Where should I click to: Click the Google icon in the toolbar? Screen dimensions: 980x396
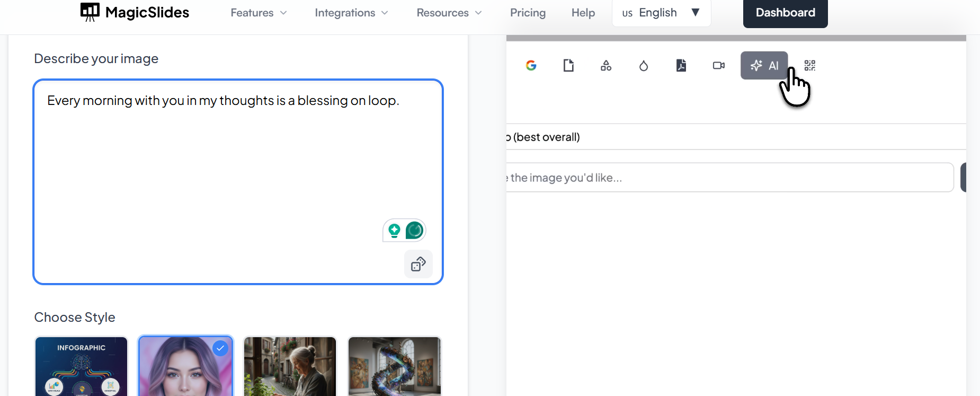531,66
